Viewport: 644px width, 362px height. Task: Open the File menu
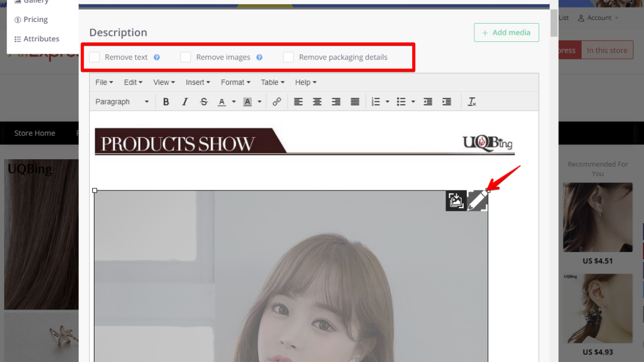click(x=104, y=83)
